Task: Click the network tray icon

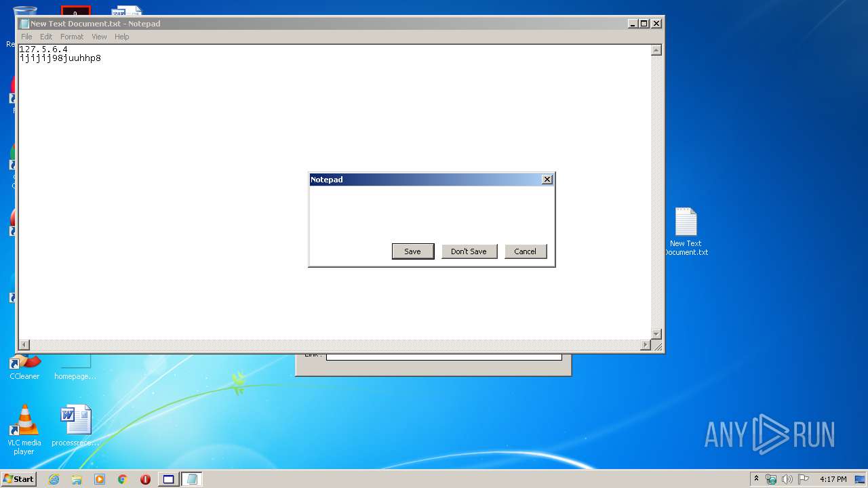Action: pyautogui.click(x=771, y=479)
